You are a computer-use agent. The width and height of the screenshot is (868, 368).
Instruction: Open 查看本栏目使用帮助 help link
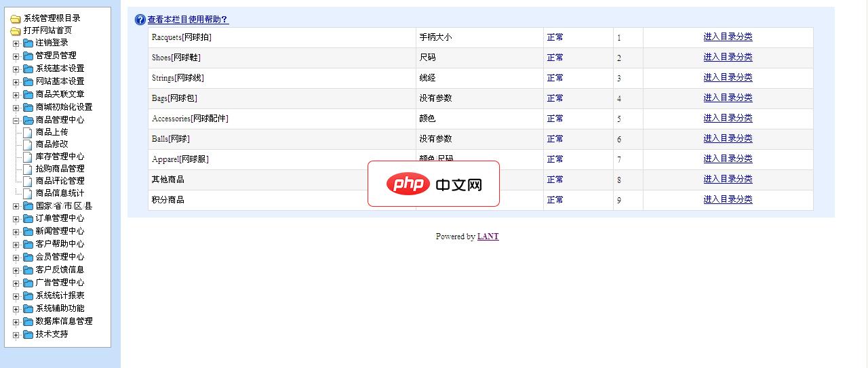pyautogui.click(x=187, y=20)
